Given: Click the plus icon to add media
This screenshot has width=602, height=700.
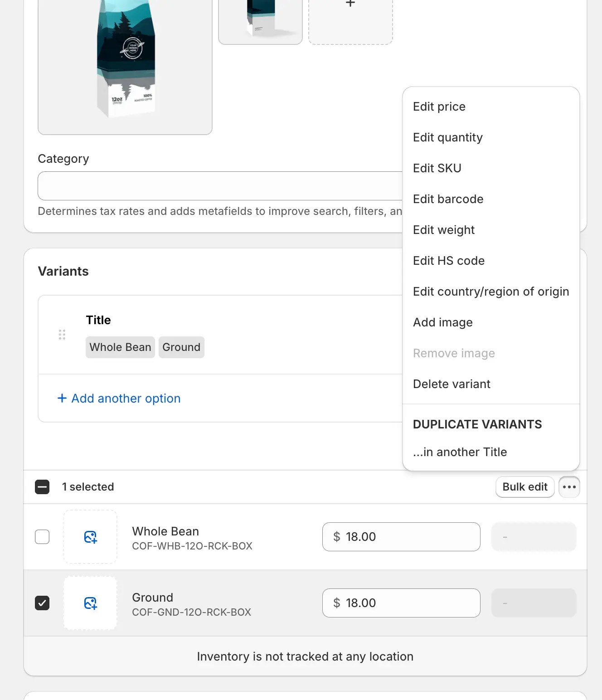Looking at the screenshot, I should tap(350, 5).
